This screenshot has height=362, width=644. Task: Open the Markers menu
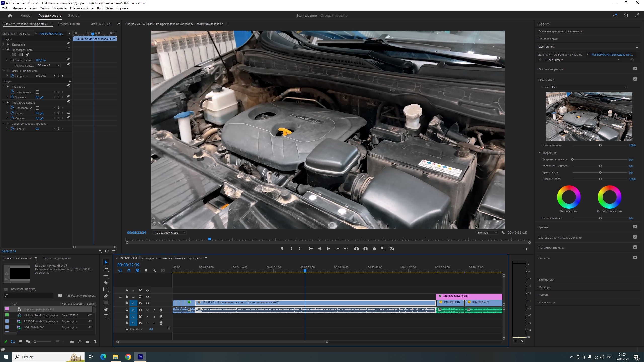(60, 8)
